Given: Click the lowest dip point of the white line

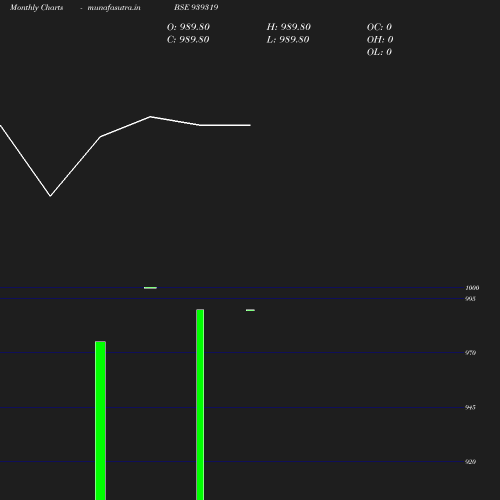Looking at the screenshot, I should tap(50, 196).
